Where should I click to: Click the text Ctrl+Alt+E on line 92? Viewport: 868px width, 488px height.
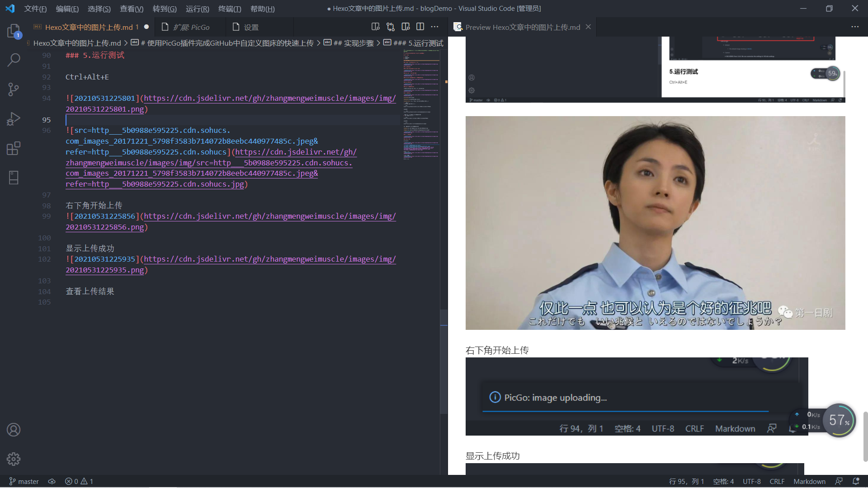click(x=87, y=77)
